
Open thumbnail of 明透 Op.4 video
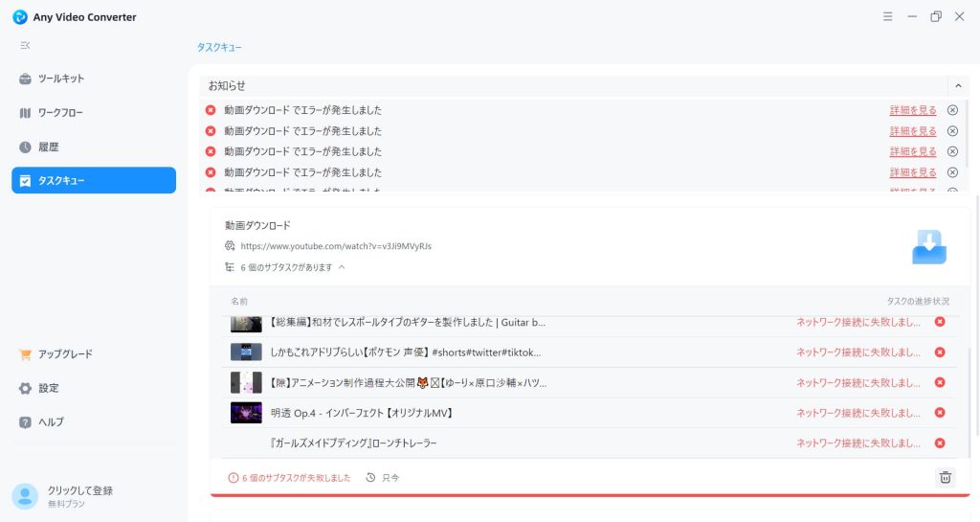pos(246,413)
